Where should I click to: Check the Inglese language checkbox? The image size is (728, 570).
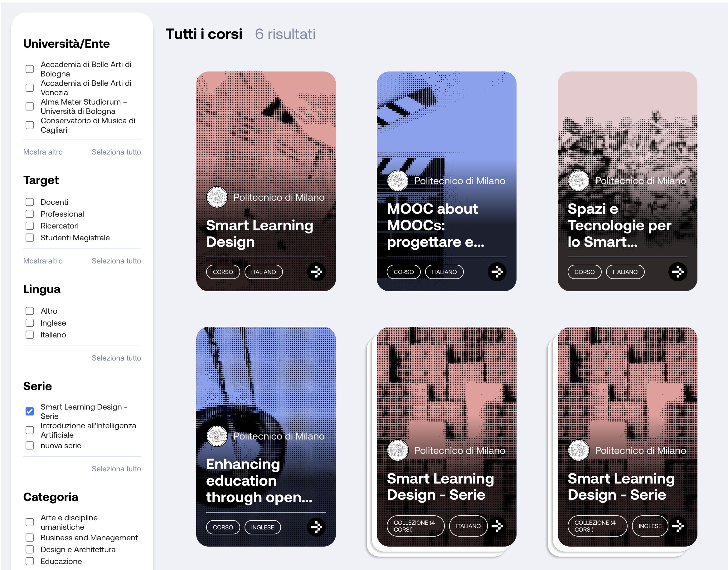[30, 323]
